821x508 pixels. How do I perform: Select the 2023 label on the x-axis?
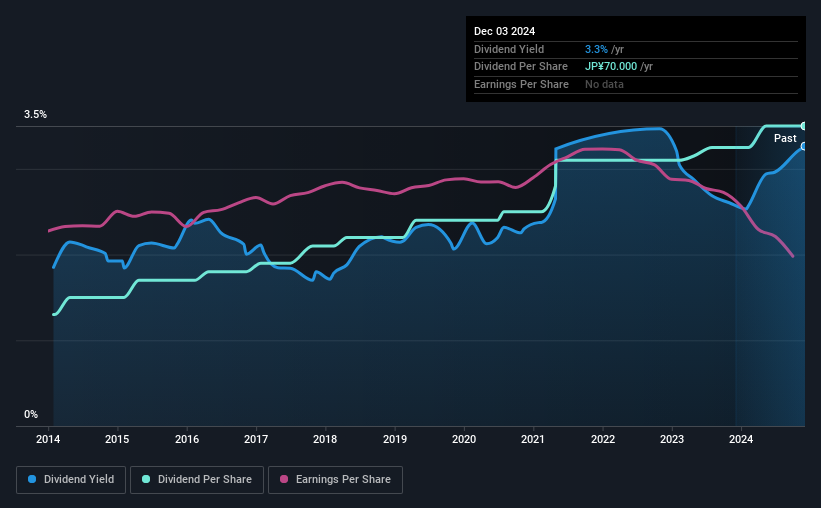click(672, 439)
